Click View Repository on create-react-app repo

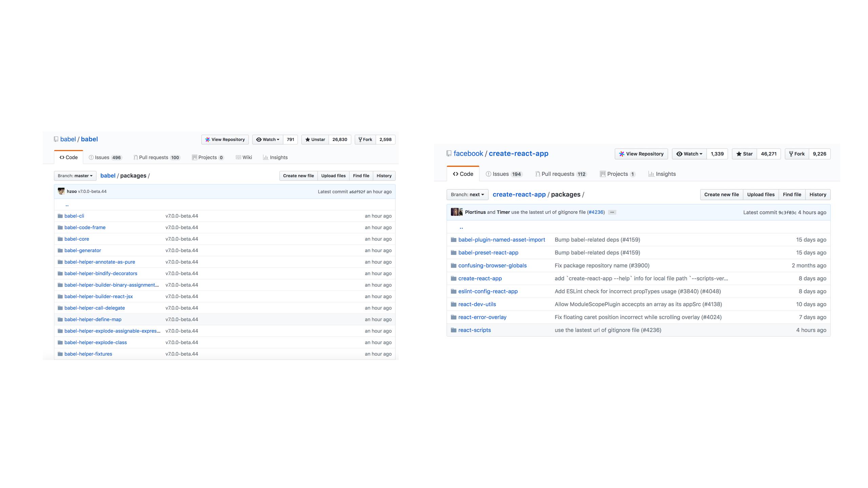(x=641, y=154)
